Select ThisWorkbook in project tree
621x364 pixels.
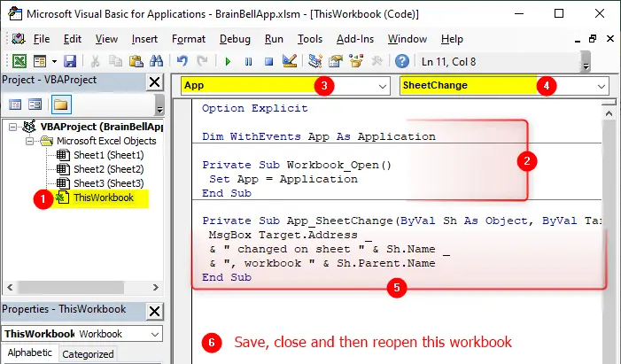pyautogui.click(x=104, y=197)
